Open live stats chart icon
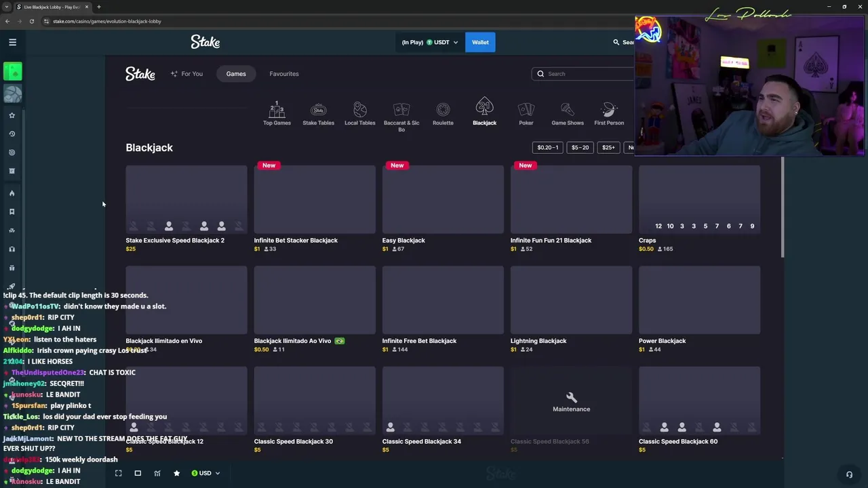This screenshot has height=488, width=868. (x=157, y=473)
